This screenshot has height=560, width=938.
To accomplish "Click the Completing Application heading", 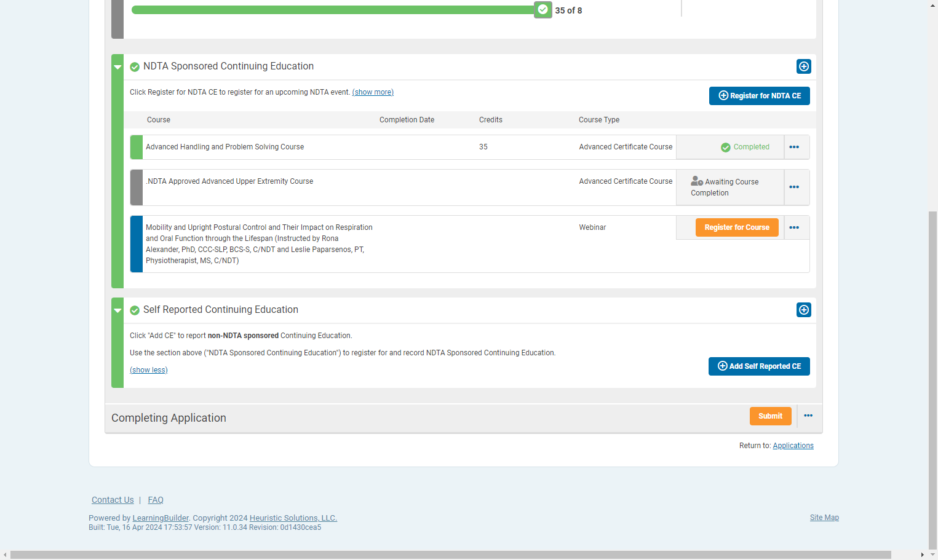I will pos(169,418).
